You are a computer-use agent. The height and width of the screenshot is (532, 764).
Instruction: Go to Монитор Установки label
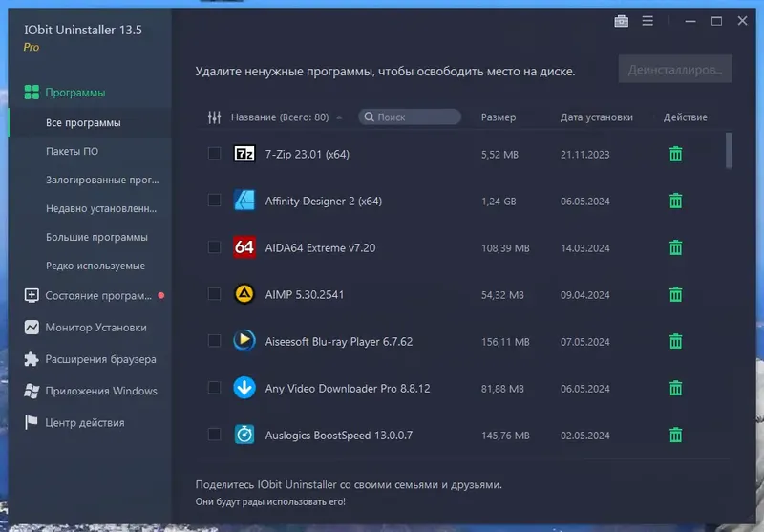(x=96, y=328)
